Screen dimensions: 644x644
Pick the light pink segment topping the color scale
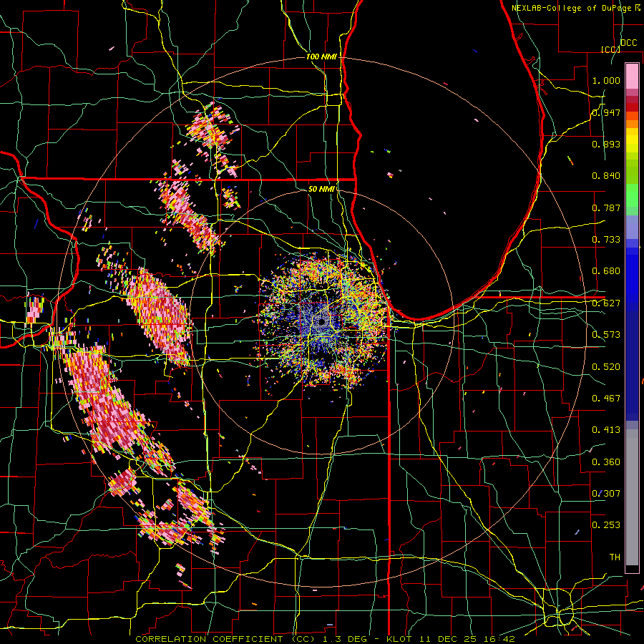[632, 76]
